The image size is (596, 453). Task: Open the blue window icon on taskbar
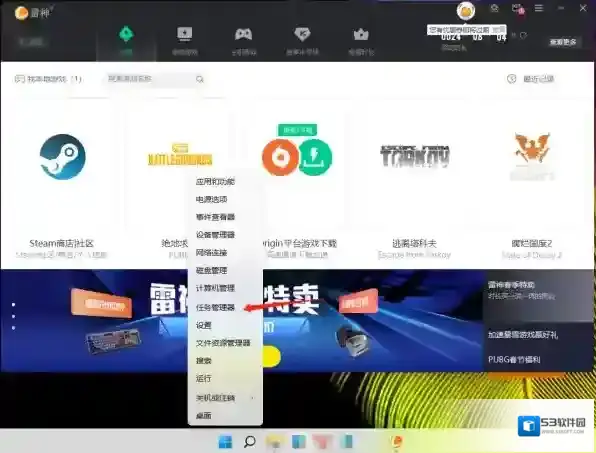coord(298,442)
